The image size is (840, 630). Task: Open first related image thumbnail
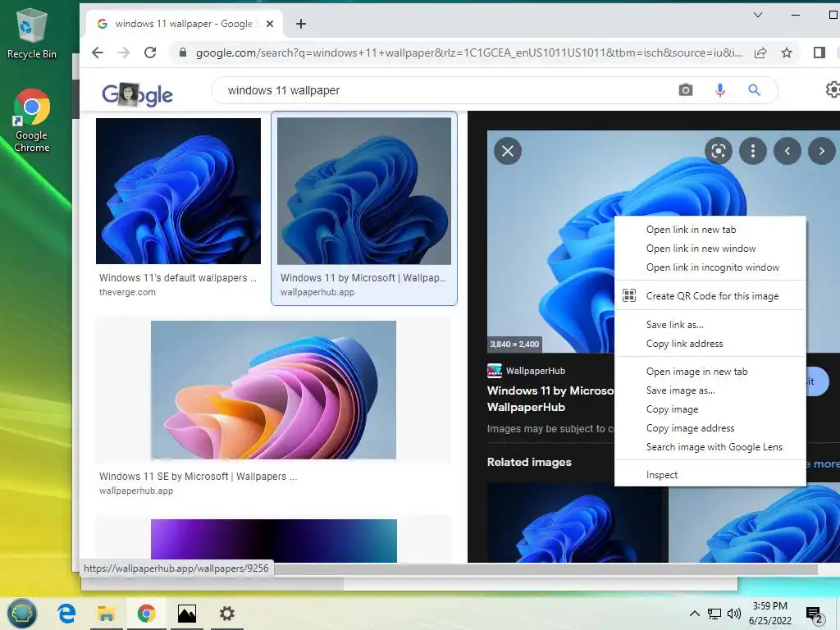[x=577, y=523]
